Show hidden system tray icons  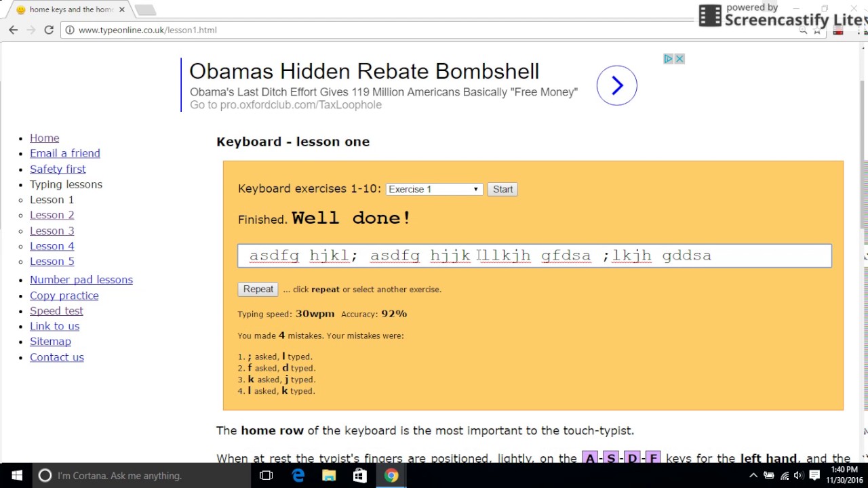pyautogui.click(x=753, y=475)
